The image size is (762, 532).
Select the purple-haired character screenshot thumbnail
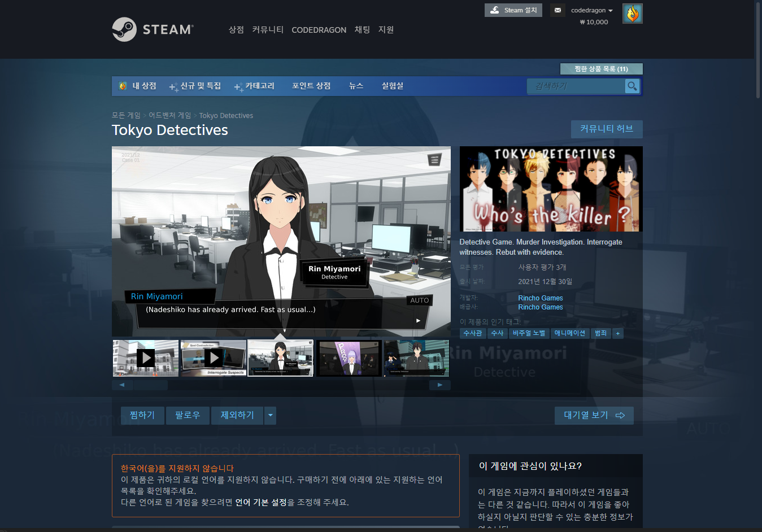coord(349,357)
